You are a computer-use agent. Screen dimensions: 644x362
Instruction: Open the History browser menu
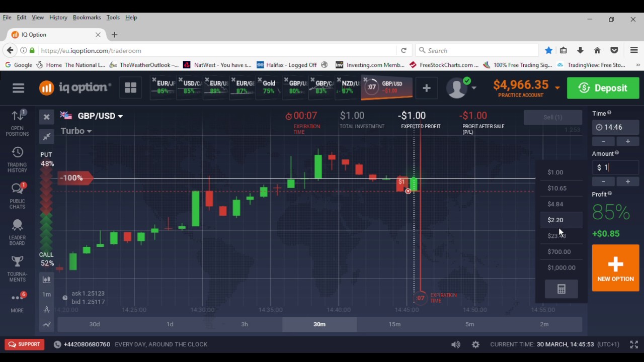[58, 18]
